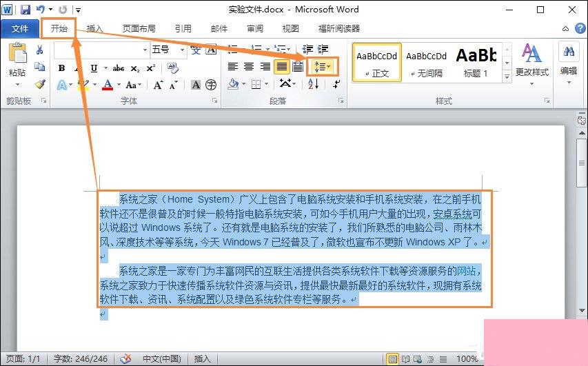
Task: Toggle Align Text Left
Action: pyautogui.click(x=233, y=67)
